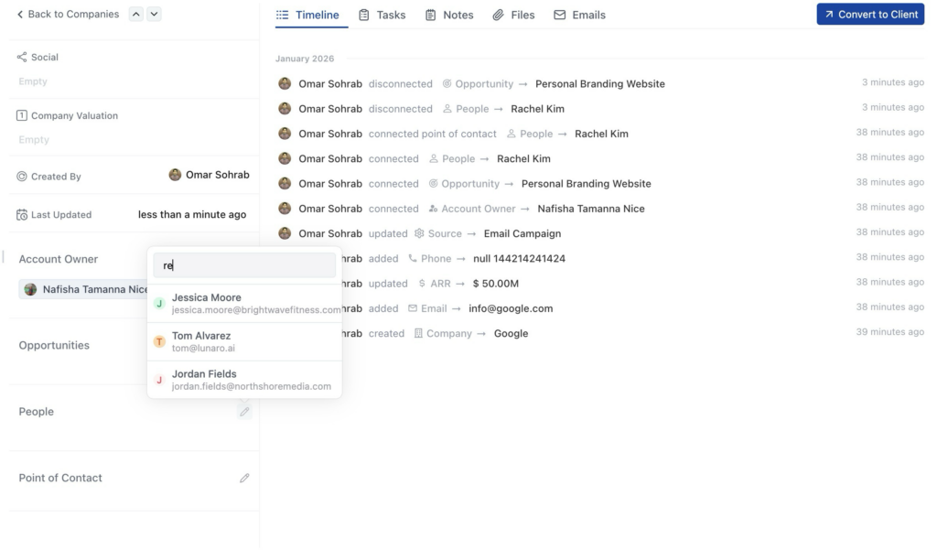Image resolution: width=937 pixels, height=560 pixels.
Task: Click the Created By icon
Action: [22, 177]
